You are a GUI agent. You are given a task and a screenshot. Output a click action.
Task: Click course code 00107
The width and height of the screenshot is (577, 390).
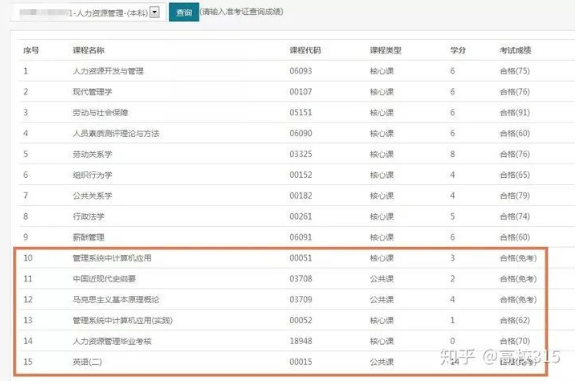point(301,92)
